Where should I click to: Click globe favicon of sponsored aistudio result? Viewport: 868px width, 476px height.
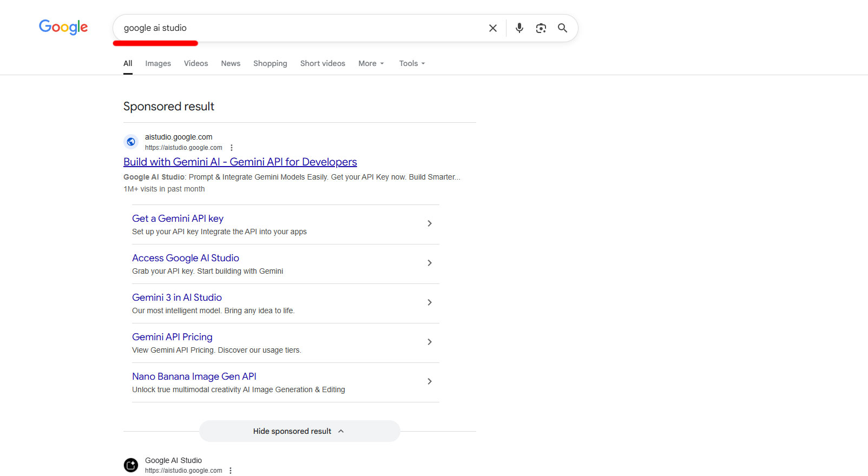pyautogui.click(x=131, y=142)
